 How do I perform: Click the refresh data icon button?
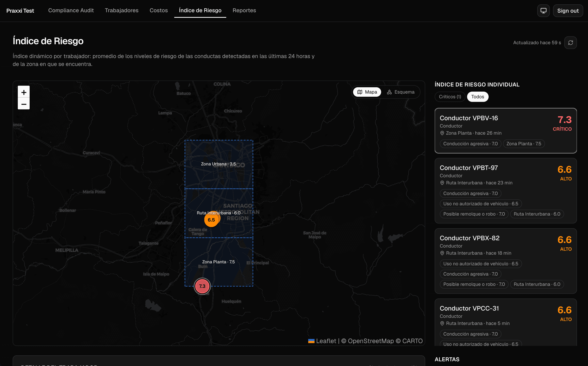pos(571,43)
